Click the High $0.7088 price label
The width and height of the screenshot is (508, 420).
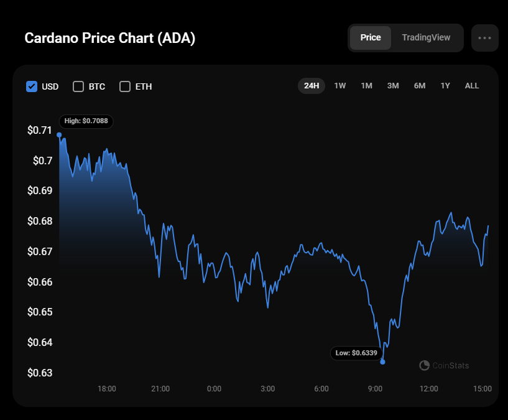point(86,121)
